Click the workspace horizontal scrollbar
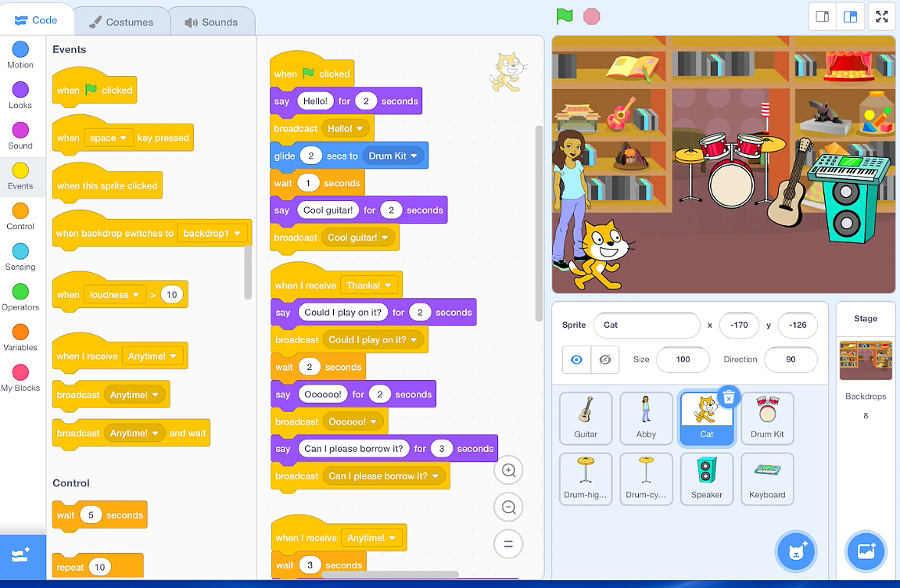This screenshot has height=588, width=900. [390, 574]
